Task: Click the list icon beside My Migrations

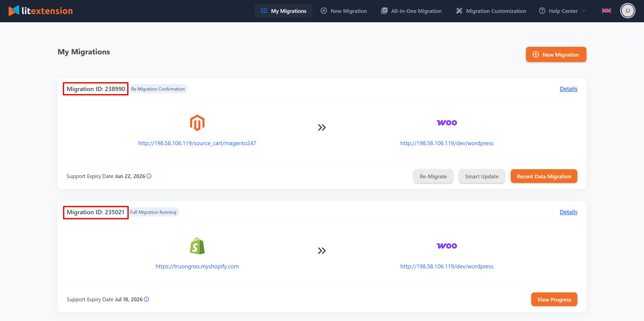Action: tap(264, 11)
